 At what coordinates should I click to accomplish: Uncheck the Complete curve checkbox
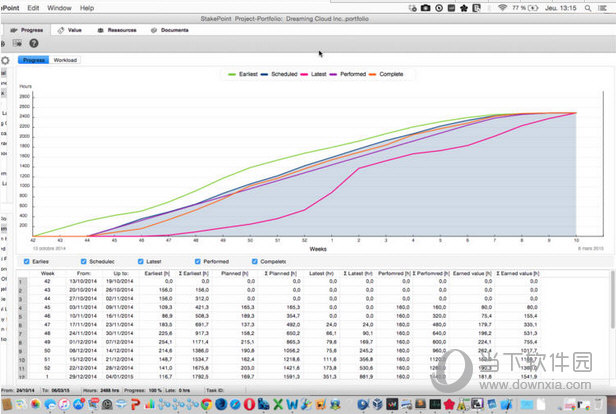pos(255,262)
